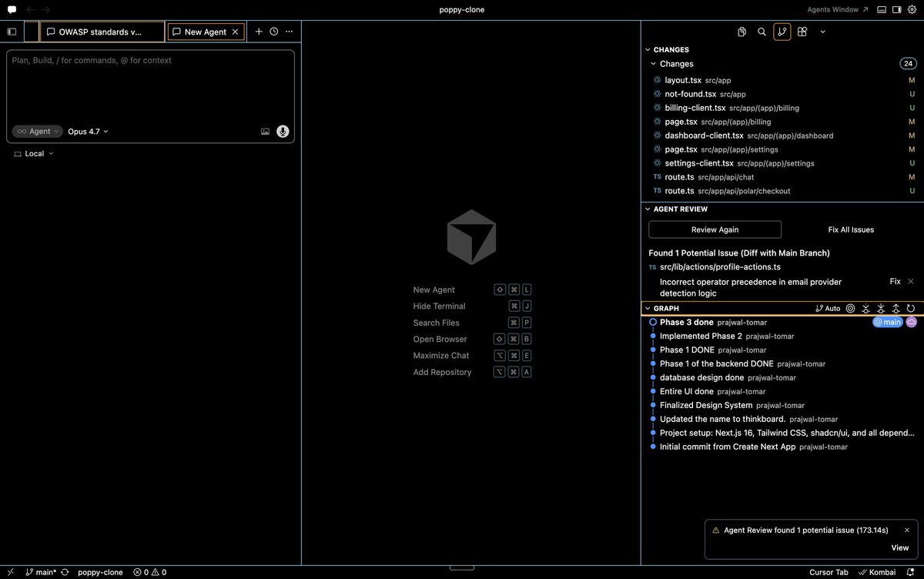Viewport: 924px width, 579px height.
Task: Toggle right sidebar layout icon in title bar
Action: [x=897, y=10]
